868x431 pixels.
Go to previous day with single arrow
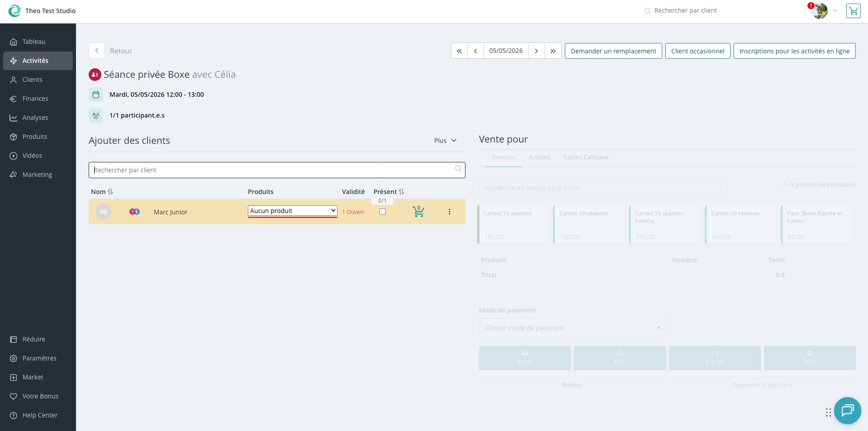pos(475,51)
